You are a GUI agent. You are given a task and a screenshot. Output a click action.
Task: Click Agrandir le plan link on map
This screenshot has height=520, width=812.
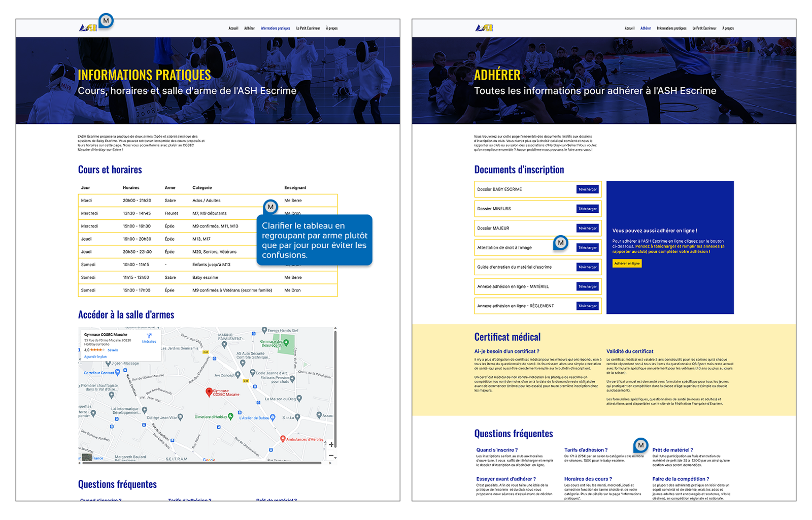[x=95, y=356]
